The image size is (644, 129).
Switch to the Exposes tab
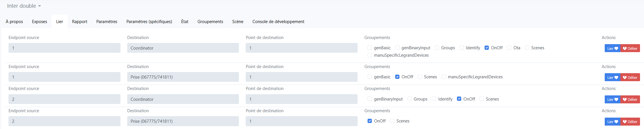tap(40, 22)
